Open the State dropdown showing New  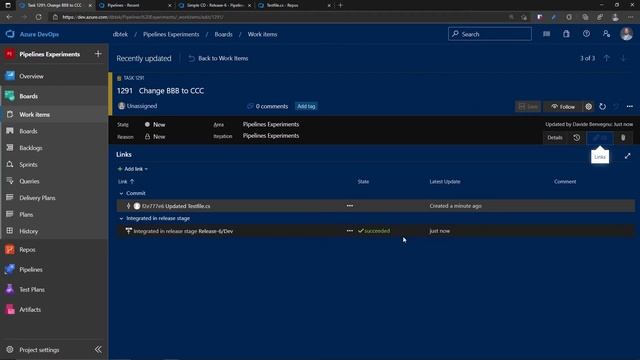[155, 124]
